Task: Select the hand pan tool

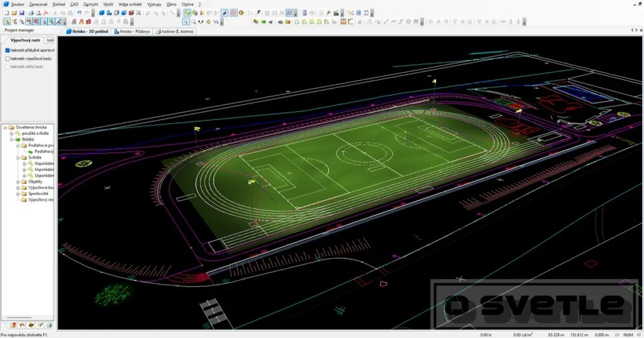Action: pyautogui.click(x=208, y=22)
